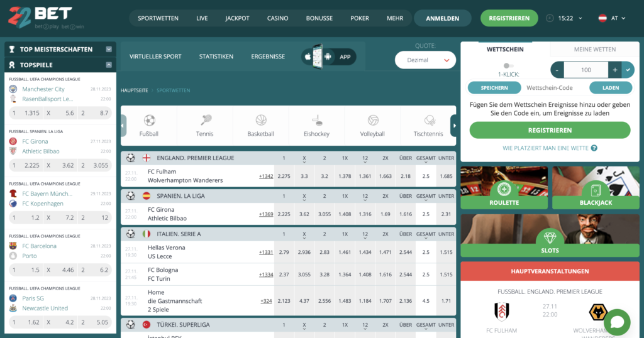Click the FC Barcelona team crest
The height and width of the screenshot is (338, 644).
pos(13,246)
